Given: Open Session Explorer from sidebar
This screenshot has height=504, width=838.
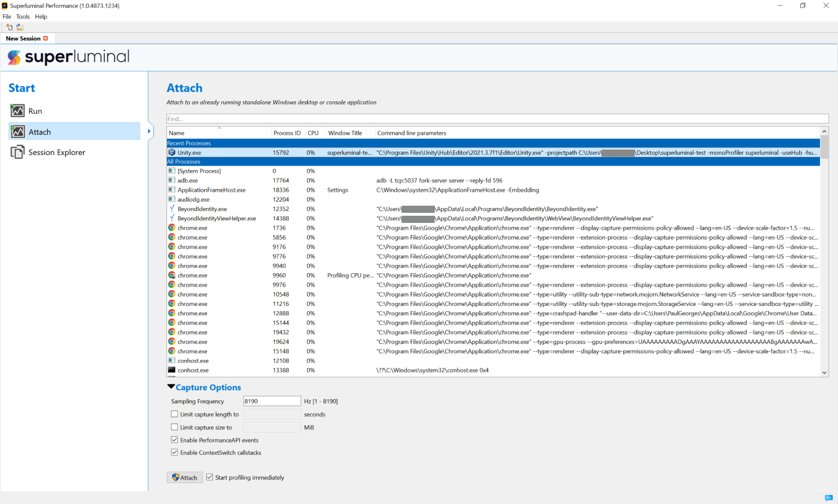Looking at the screenshot, I should click(57, 152).
